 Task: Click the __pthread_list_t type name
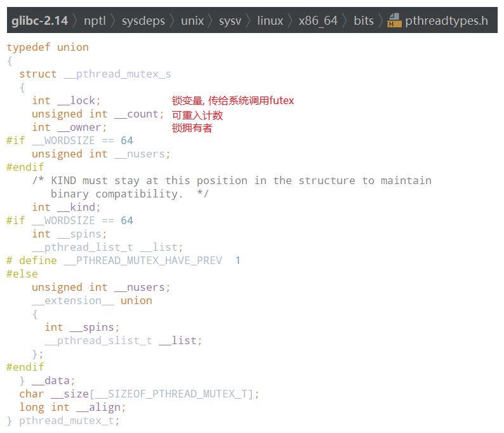coord(83,248)
